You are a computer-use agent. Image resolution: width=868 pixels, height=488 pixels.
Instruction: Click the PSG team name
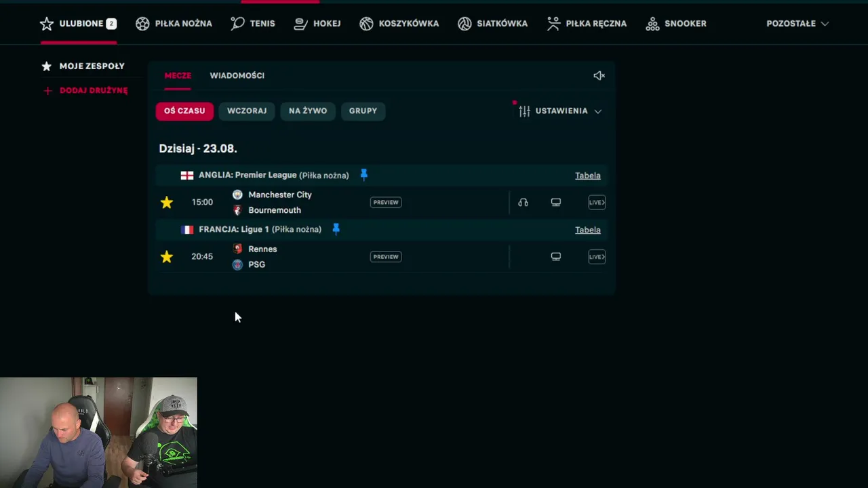click(257, 264)
